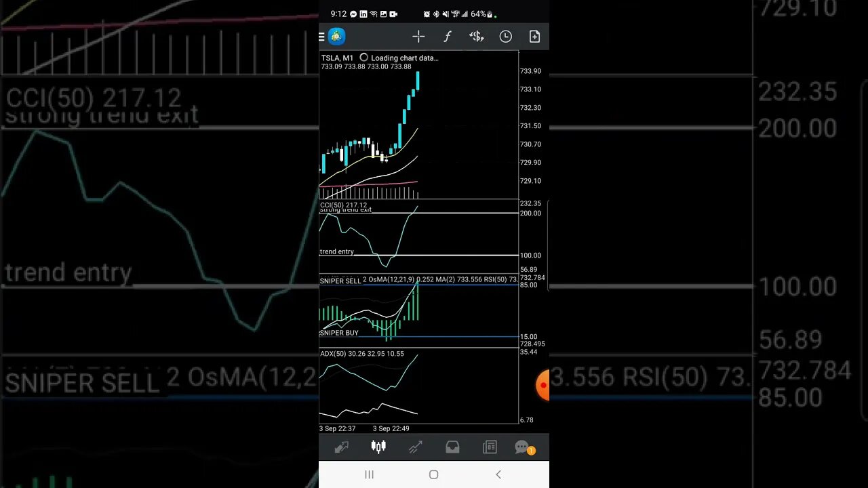868x488 pixels.
Task: Open the News tab (newspaper icon)
Action: pyautogui.click(x=490, y=447)
